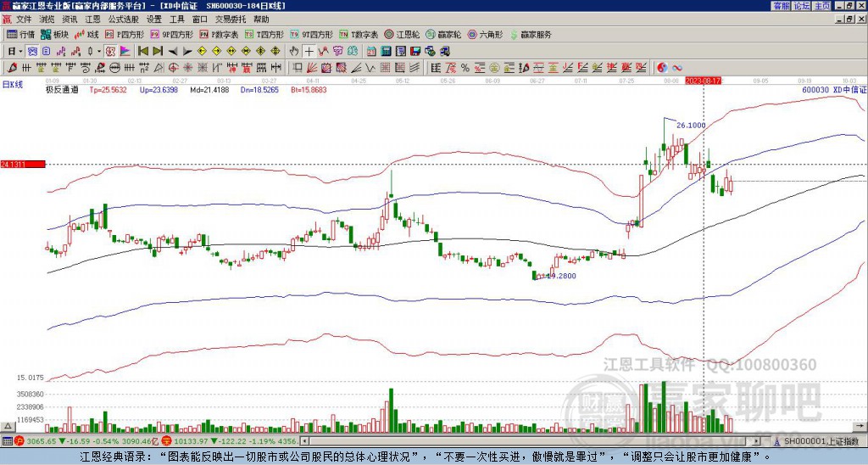Open the 窗口 menu
The image size is (868, 465).
coord(200,20)
